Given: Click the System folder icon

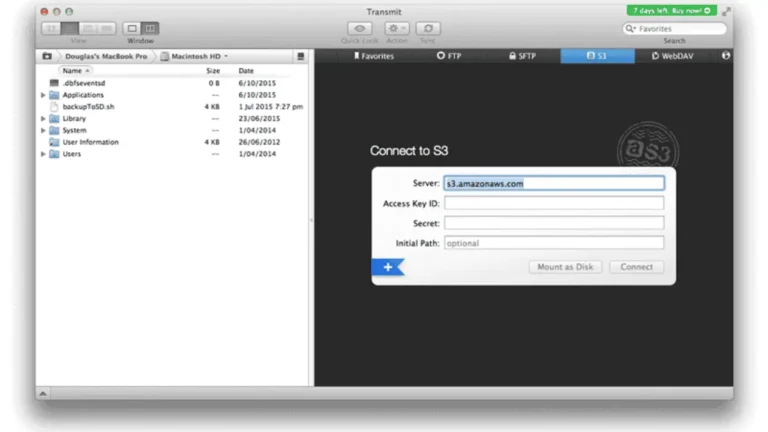Looking at the screenshot, I should click(54, 130).
